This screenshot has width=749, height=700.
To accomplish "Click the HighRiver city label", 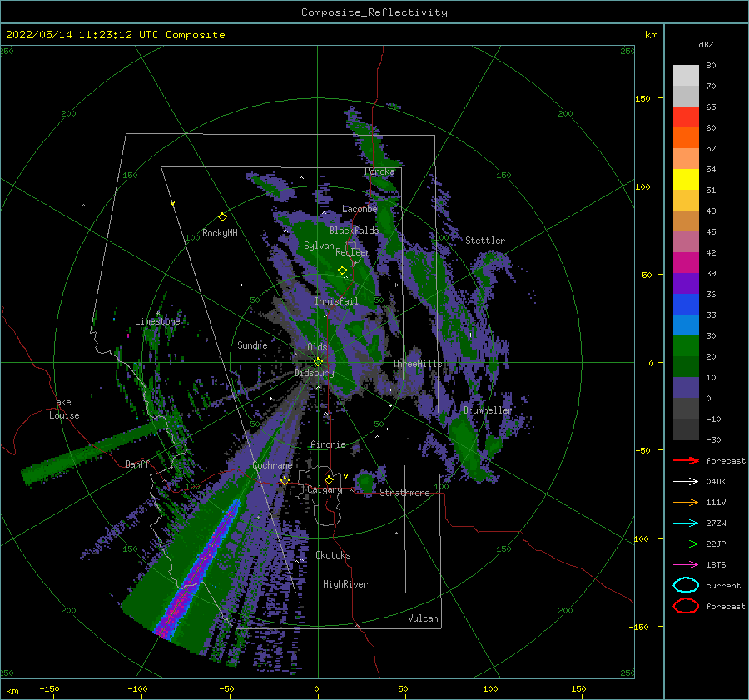I will click(345, 584).
